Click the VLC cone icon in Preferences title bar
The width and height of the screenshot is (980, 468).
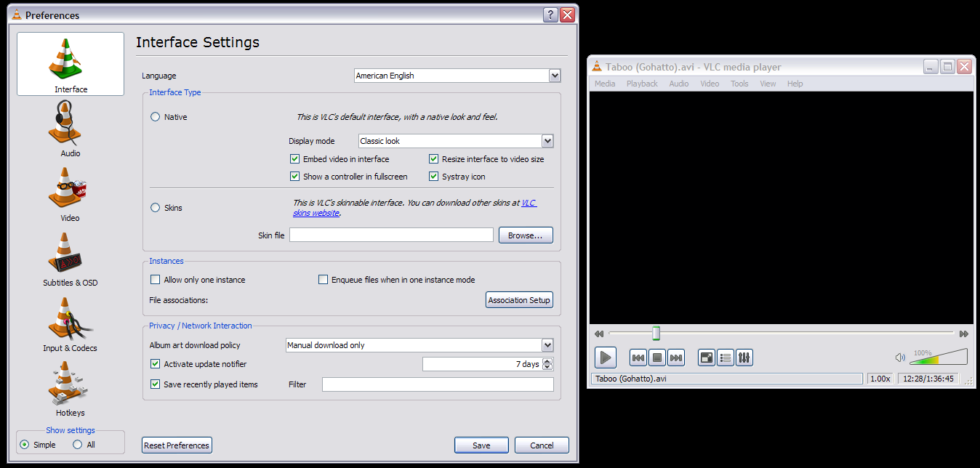(x=17, y=15)
